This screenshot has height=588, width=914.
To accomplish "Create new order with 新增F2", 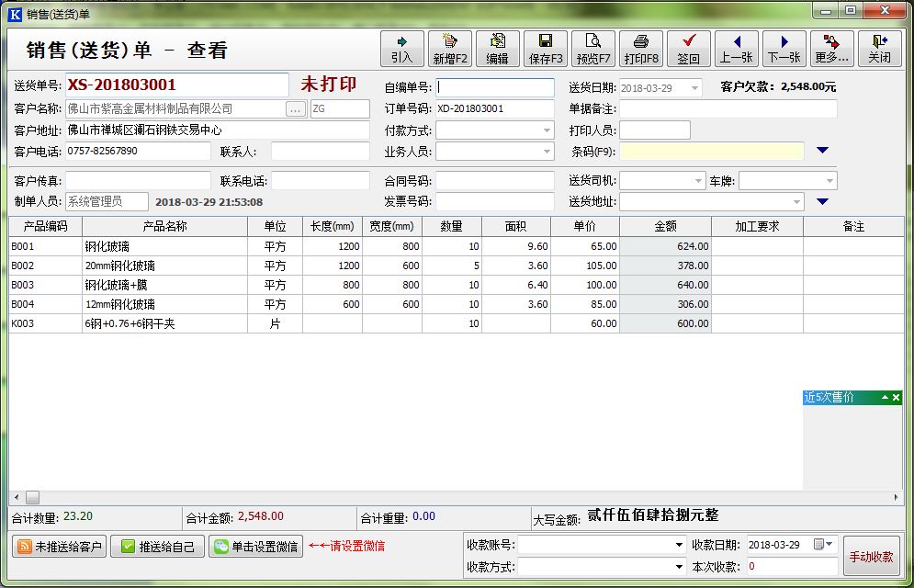I will (450, 49).
